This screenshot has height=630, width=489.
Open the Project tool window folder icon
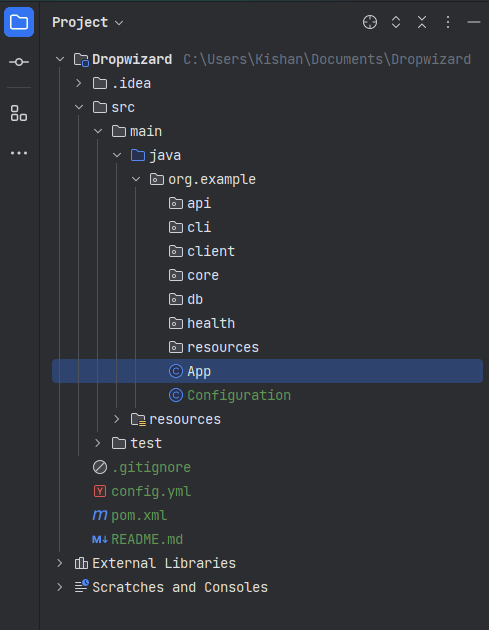tap(19, 22)
